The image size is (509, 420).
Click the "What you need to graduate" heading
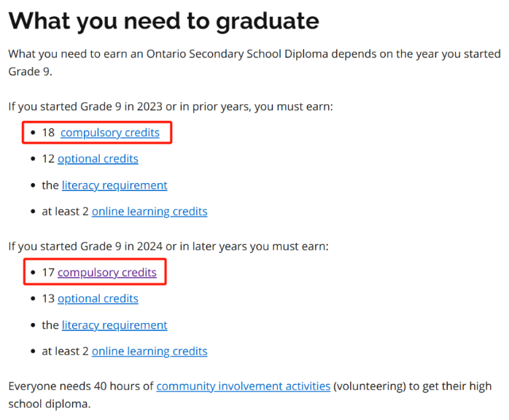pyautogui.click(x=164, y=21)
